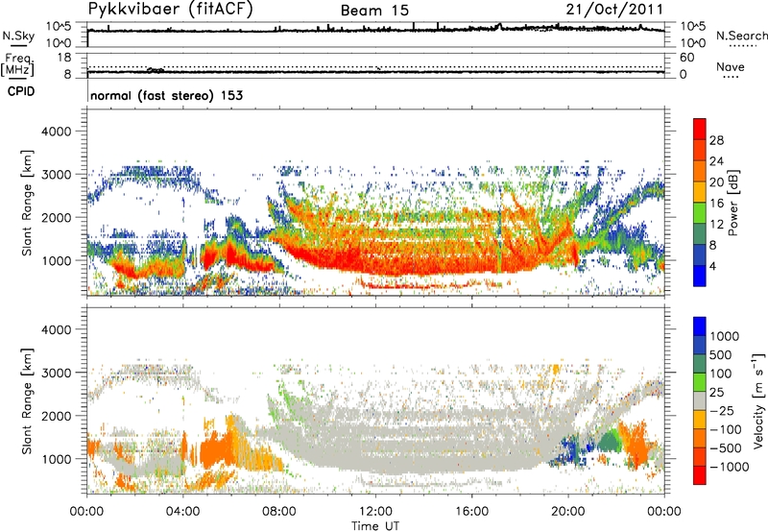
Task: Click the gray segment of the velocity colorbar
Action: [700, 401]
